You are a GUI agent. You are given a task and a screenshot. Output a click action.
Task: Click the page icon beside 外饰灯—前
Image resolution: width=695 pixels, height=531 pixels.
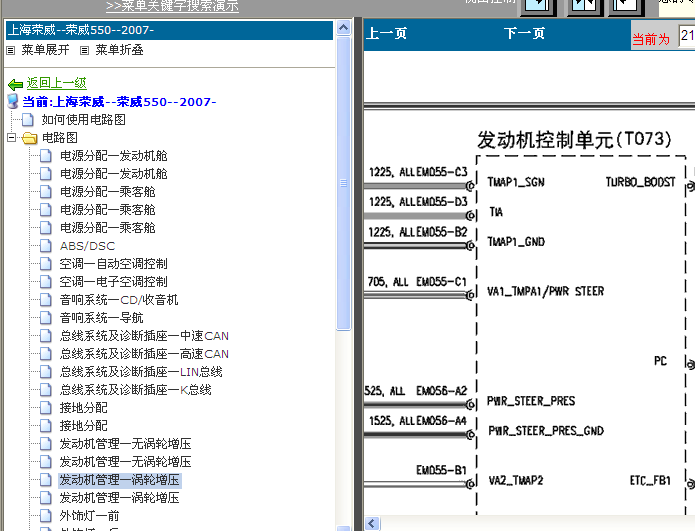coord(46,515)
